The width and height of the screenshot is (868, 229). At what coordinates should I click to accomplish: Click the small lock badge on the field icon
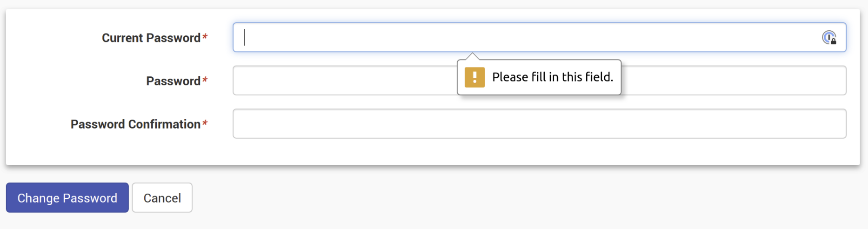pyautogui.click(x=834, y=41)
